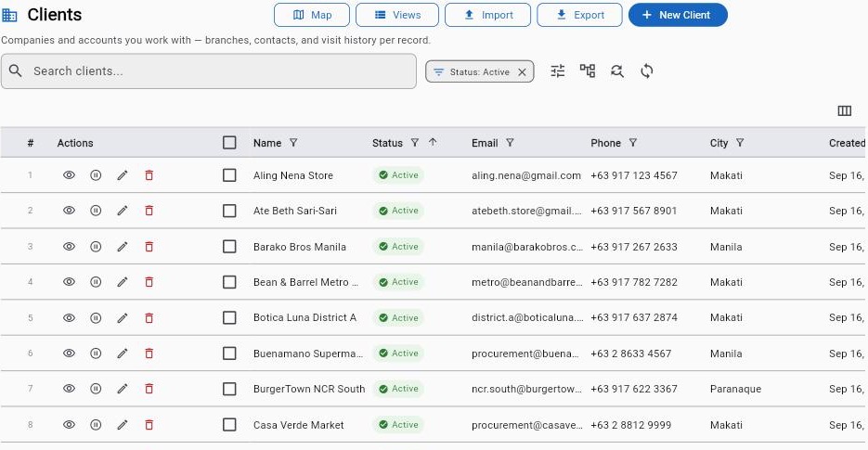Open the City column filter
868x450 pixels.
tap(740, 143)
